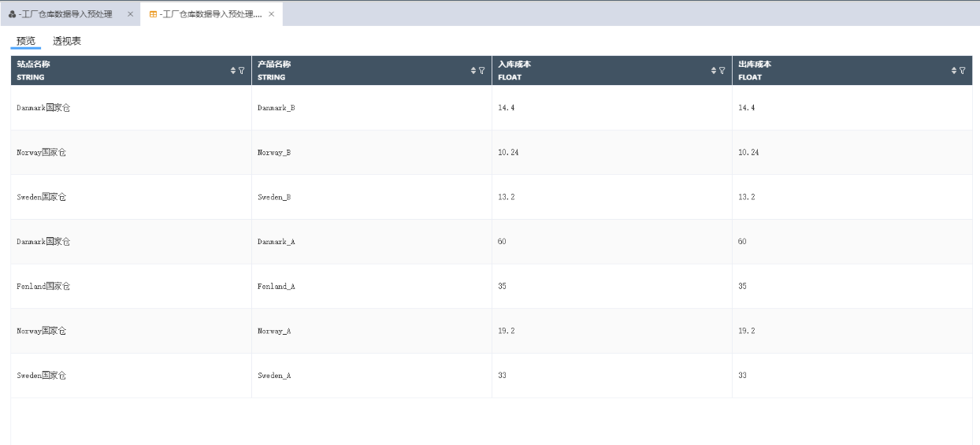Sort the 站点名称 column
The height and width of the screenshot is (445, 980).
point(233,71)
